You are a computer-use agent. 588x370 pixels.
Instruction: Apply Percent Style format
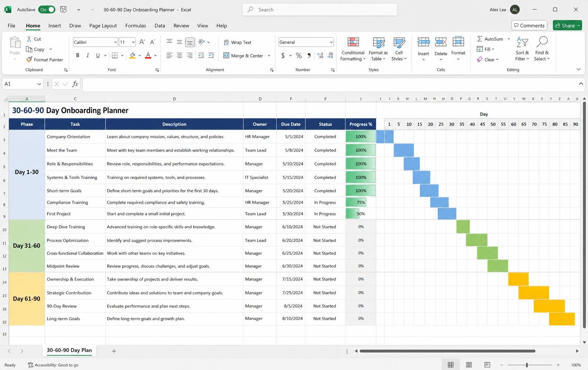299,55
